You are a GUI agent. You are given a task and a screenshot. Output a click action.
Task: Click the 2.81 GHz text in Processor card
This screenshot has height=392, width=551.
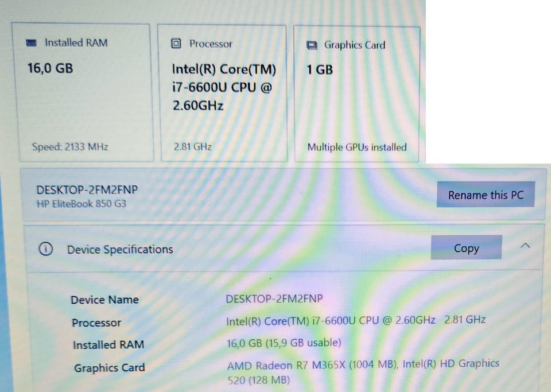tap(193, 147)
